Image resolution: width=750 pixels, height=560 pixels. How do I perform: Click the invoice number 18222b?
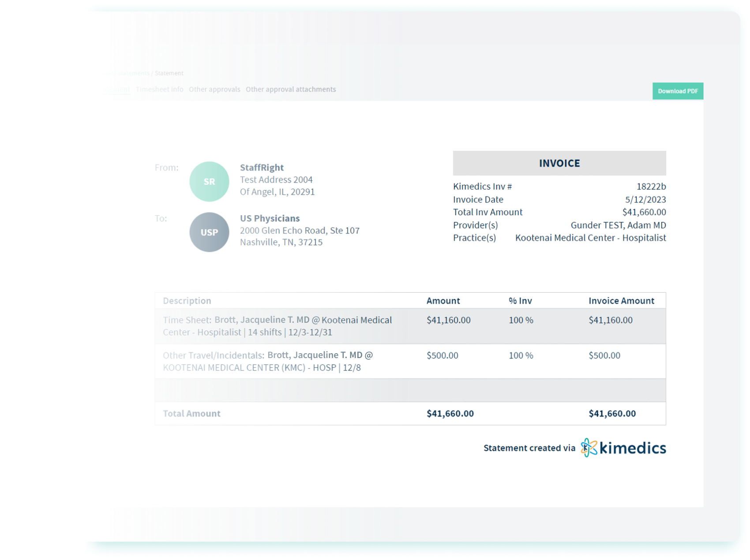point(651,187)
